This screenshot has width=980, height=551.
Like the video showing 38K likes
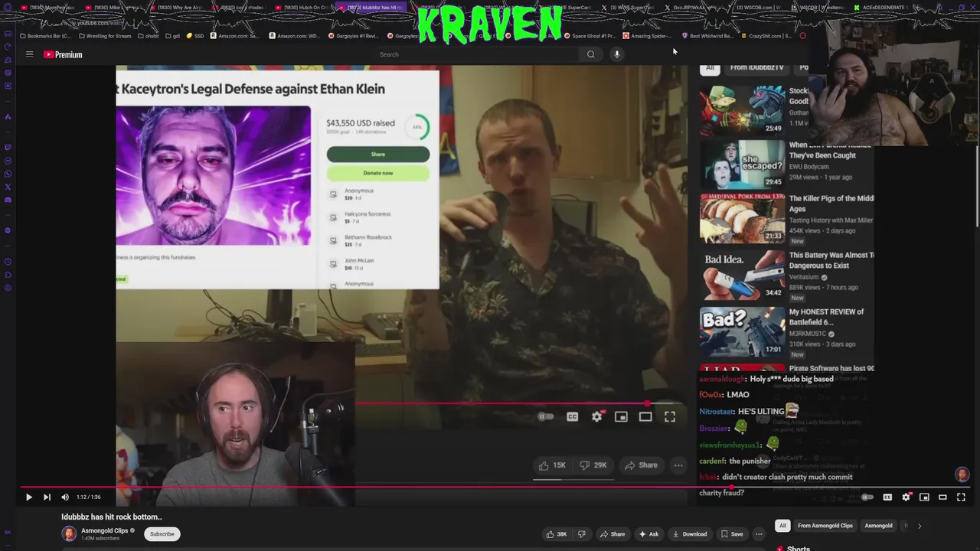point(557,534)
